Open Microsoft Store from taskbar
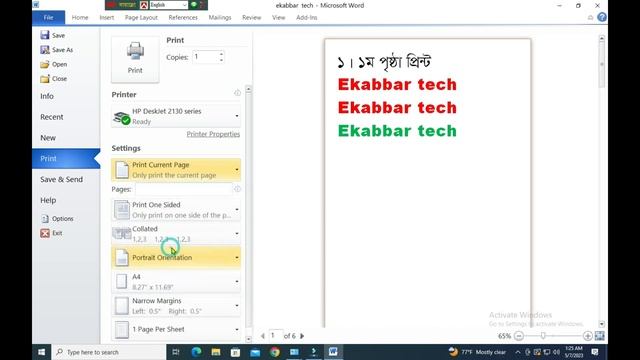 236,352
